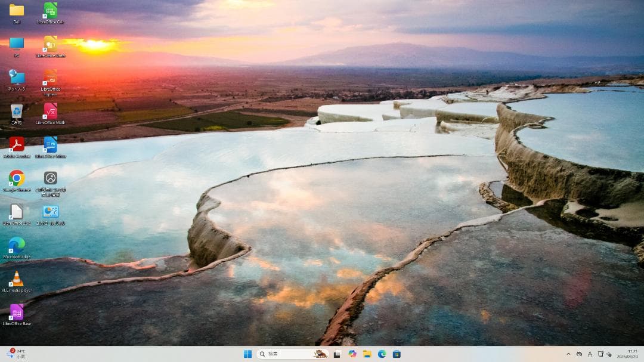Image resolution: width=644 pixels, height=362 pixels.
Task: Open Google Chrome desktop shortcut
Action: click(17, 178)
